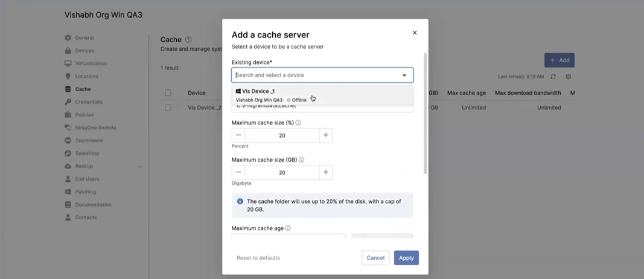
Task: Go to the Virtualization section
Action: tap(91, 63)
